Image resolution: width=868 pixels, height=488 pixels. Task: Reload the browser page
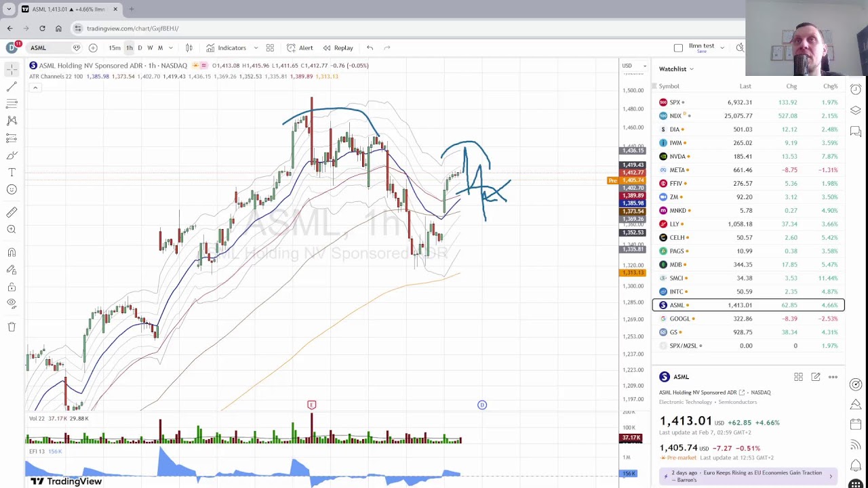[x=42, y=28]
